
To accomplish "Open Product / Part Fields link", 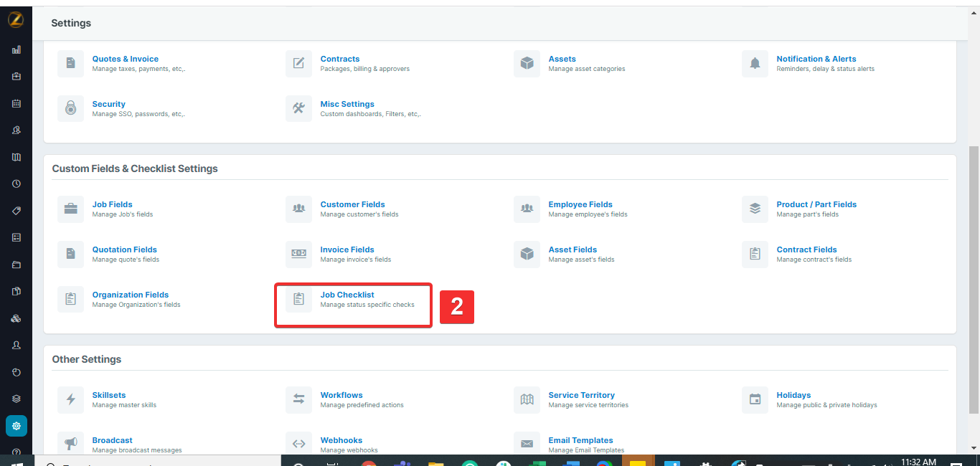I will (816, 204).
